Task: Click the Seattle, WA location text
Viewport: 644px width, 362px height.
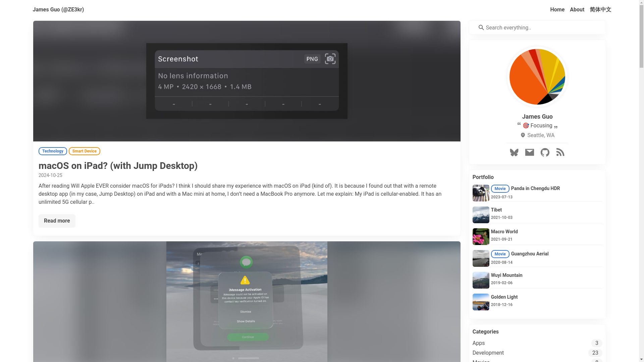Action: pos(541,135)
